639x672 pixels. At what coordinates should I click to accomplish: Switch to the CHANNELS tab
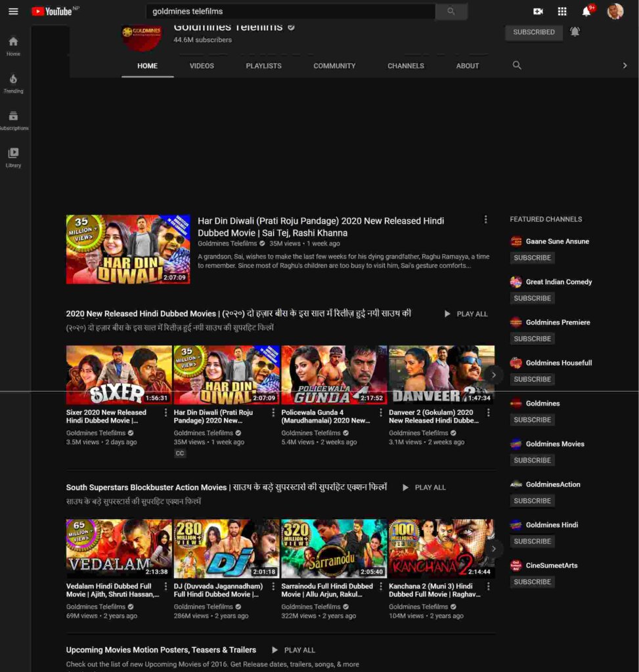pyautogui.click(x=406, y=66)
